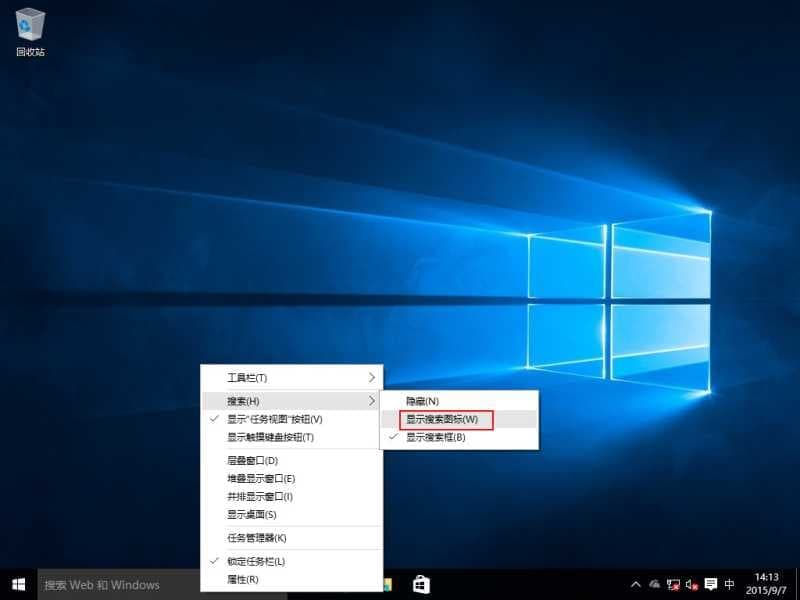
Task: Click the Start button
Action: coord(15,585)
